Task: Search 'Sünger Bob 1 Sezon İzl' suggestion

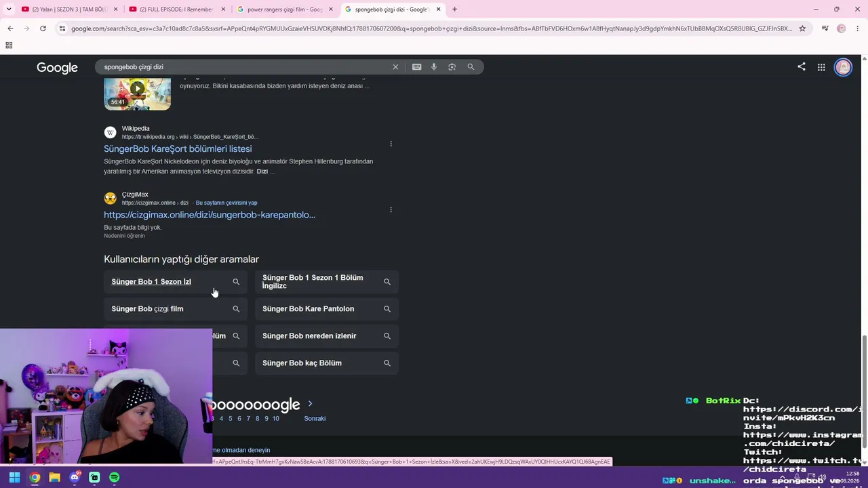Action: [x=176, y=282]
